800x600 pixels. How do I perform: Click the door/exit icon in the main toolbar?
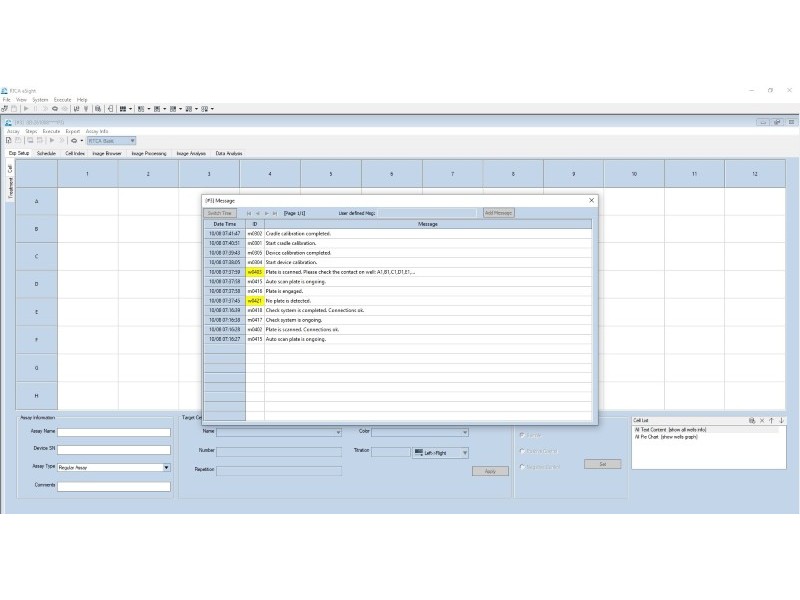coord(110,109)
